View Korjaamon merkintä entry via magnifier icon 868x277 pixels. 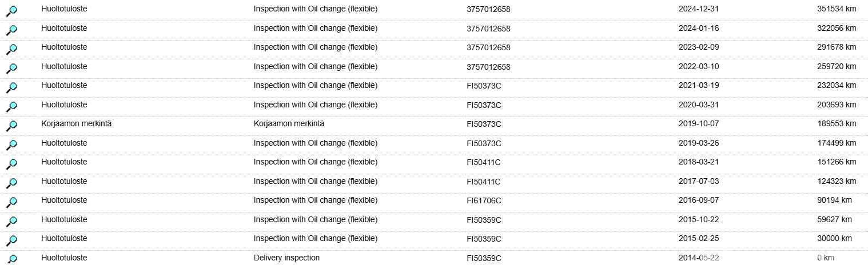click(x=11, y=126)
